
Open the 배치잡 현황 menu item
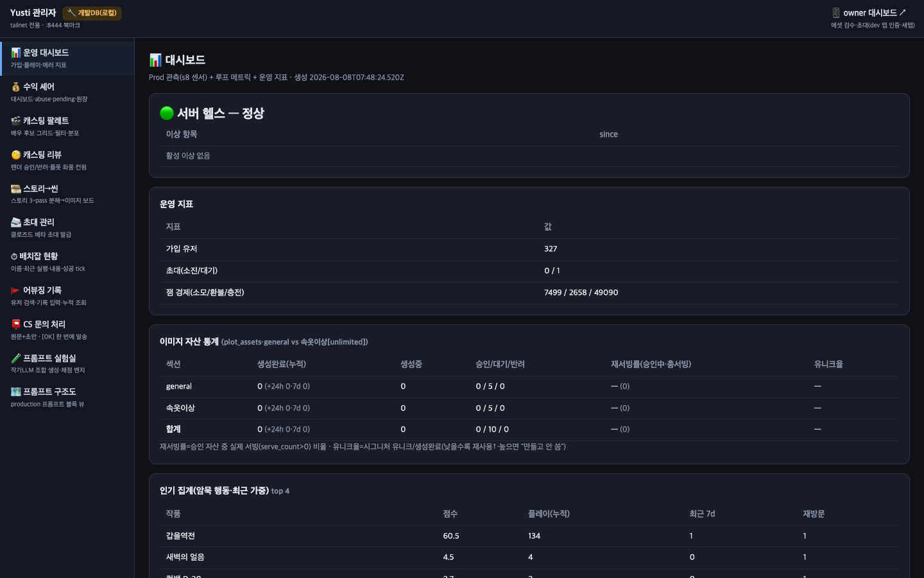click(x=67, y=262)
